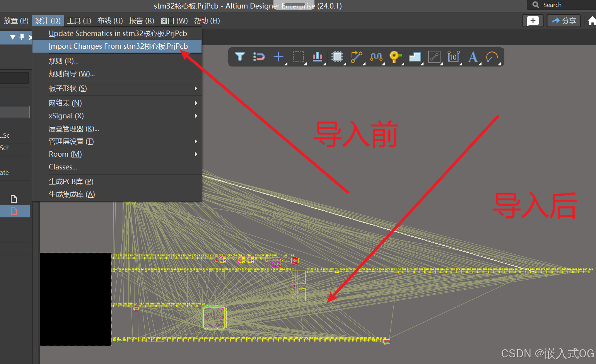The image size is (596, 364).
Task: Click the add comment plus button
Action: tap(533, 21)
